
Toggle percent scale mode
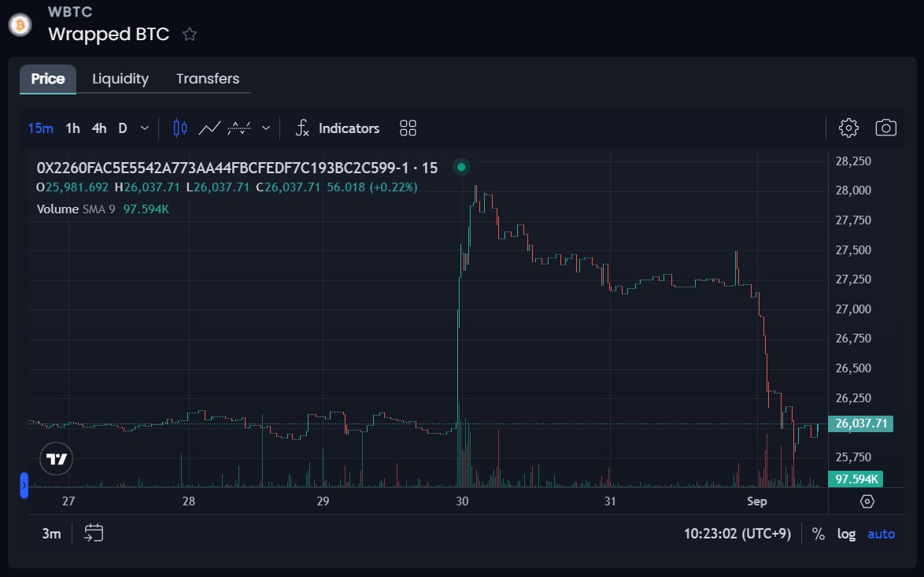point(818,534)
